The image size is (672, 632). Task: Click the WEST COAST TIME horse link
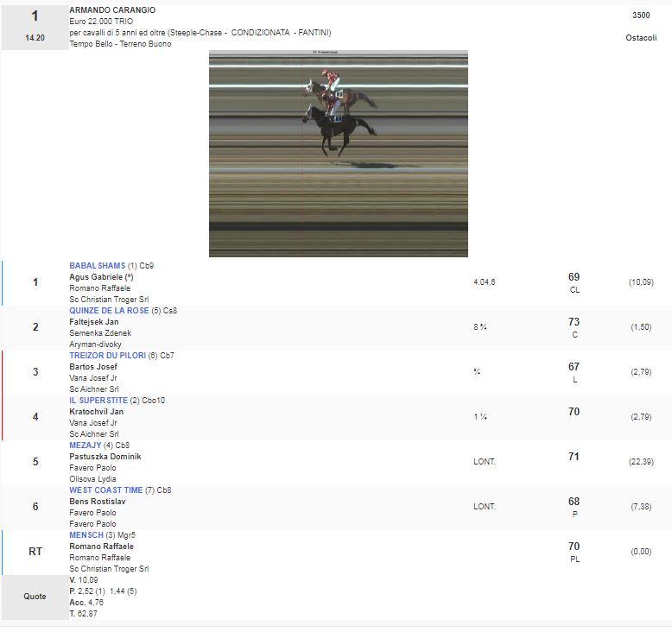point(106,490)
